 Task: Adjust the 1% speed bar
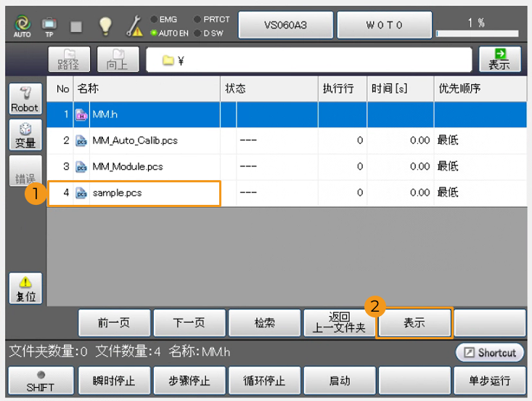pyautogui.click(x=477, y=33)
